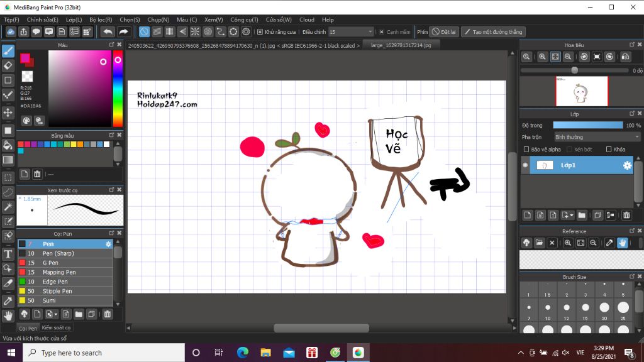Screen dimensions: 644x362
Task: Toggle Cạnh mềm checkbox
Action: point(382,32)
